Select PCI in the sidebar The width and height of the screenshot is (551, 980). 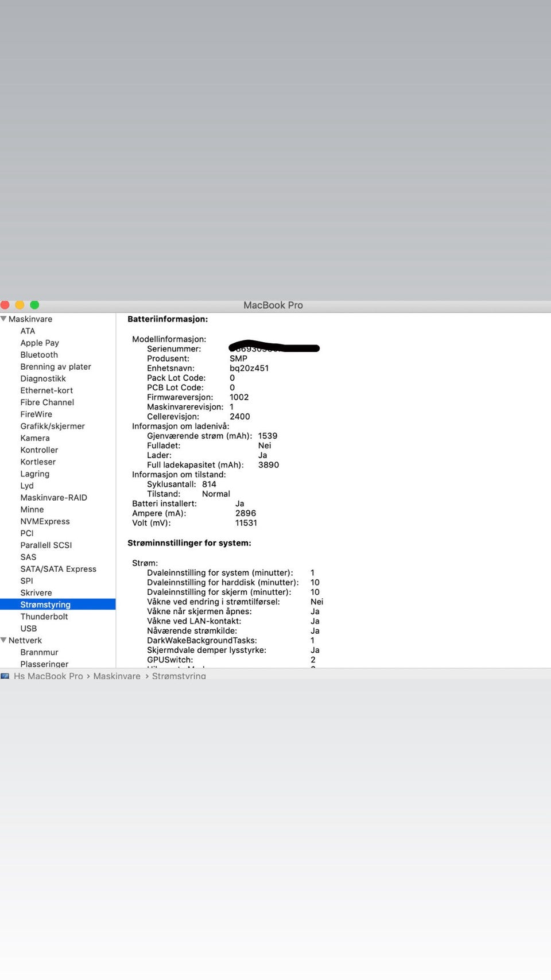pos(27,533)
